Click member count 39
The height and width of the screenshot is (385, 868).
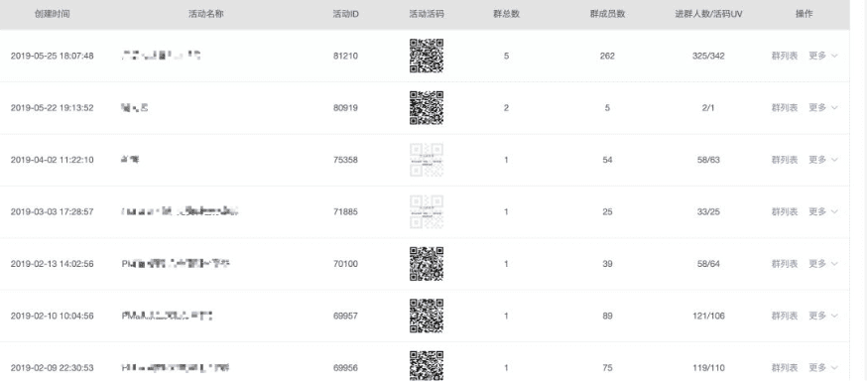607,264
